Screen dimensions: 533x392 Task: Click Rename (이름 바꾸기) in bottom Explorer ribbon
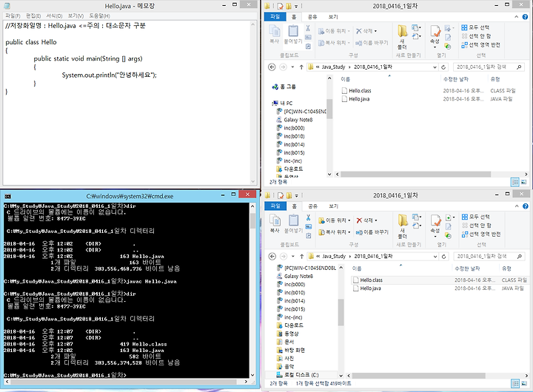[372, 232]
